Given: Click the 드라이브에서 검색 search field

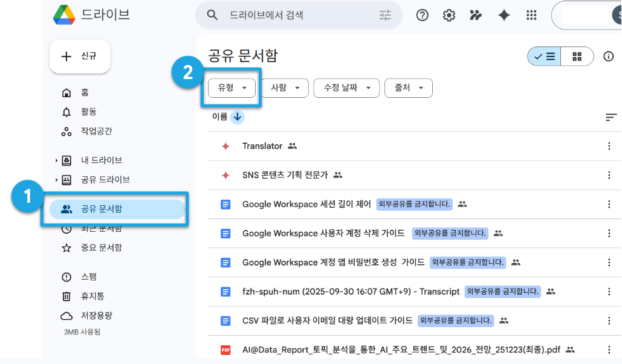Looking at the screenshot, I should pyautogui.click(x=299, y=16).
